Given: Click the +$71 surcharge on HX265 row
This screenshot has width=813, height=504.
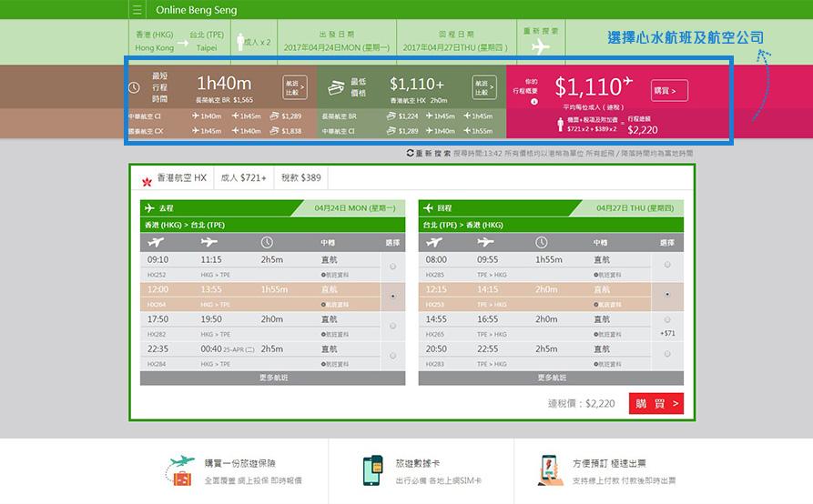Looking at the screenshot, I should (667, 333).
